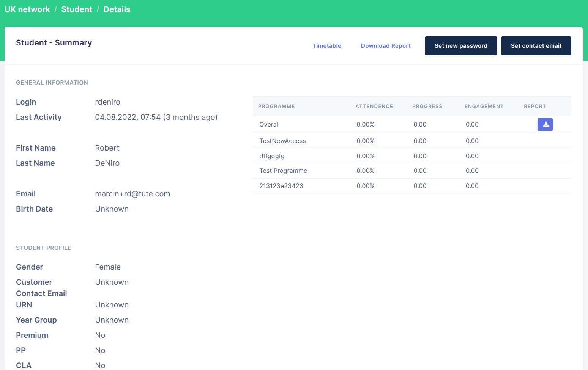Select the dffgdgfg programme row
588x370 pixels.
pos(272,156)
